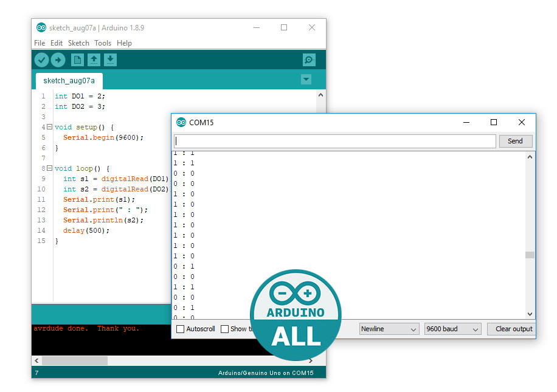Click the 'Serial.print(s1);' line

99,199
